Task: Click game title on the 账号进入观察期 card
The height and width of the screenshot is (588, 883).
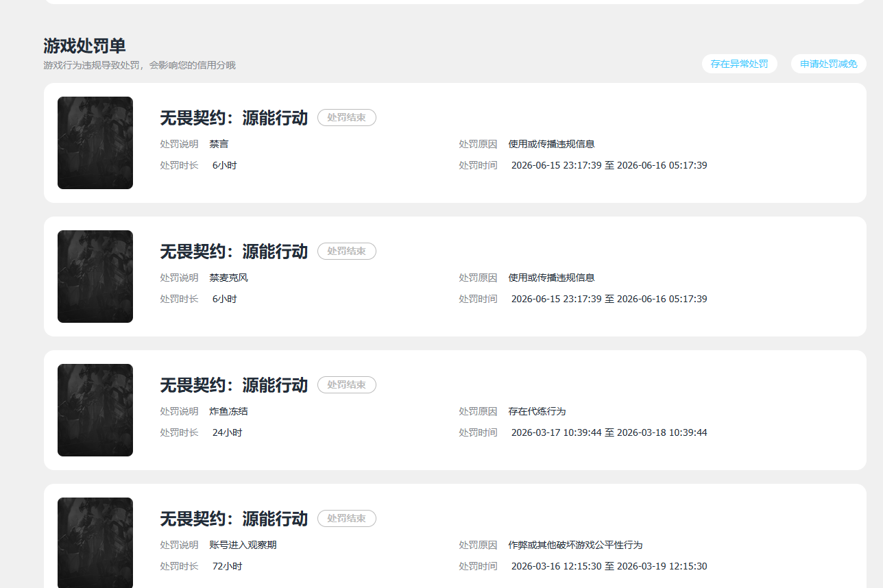Action: tap(234, 519)
